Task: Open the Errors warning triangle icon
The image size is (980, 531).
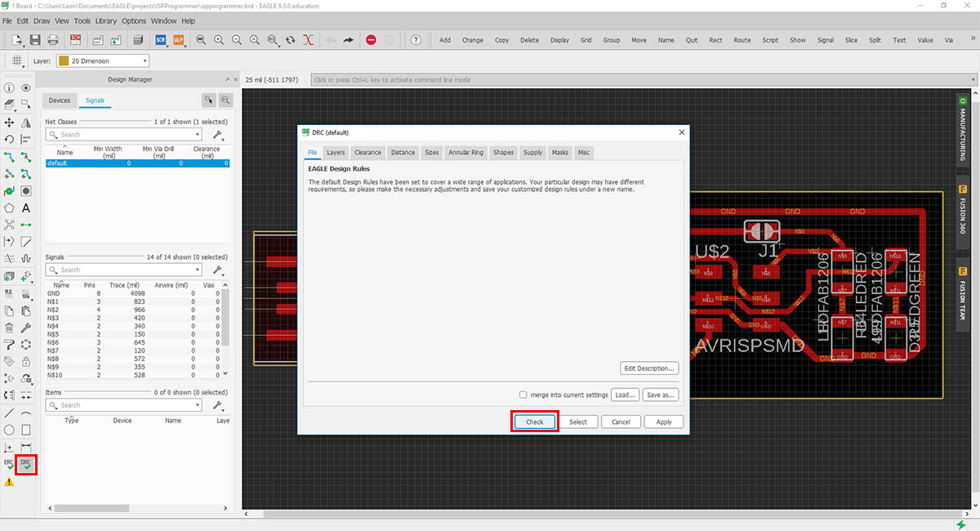Action: (x=9, y=482)
